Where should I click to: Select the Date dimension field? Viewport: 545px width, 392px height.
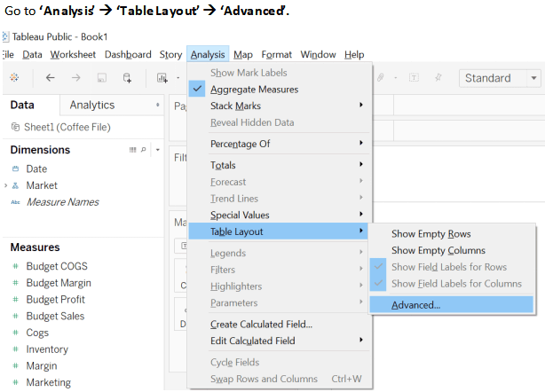coord(36,169)
